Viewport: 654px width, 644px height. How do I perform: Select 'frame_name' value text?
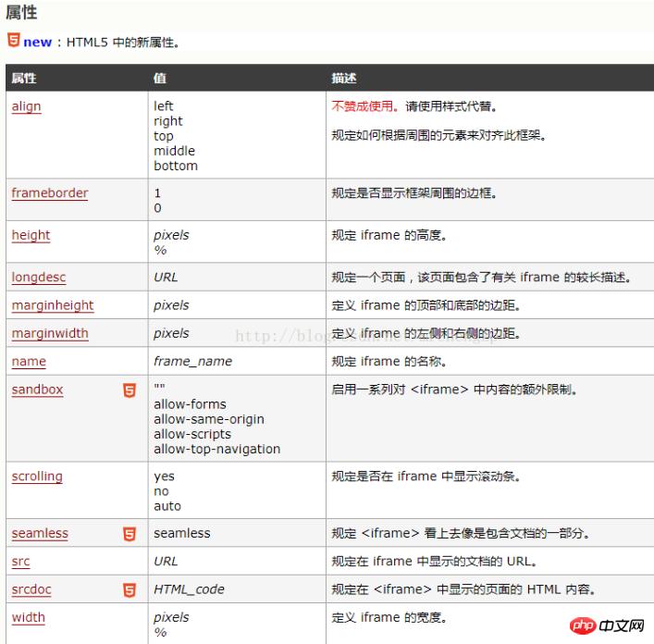pos(192,361)
